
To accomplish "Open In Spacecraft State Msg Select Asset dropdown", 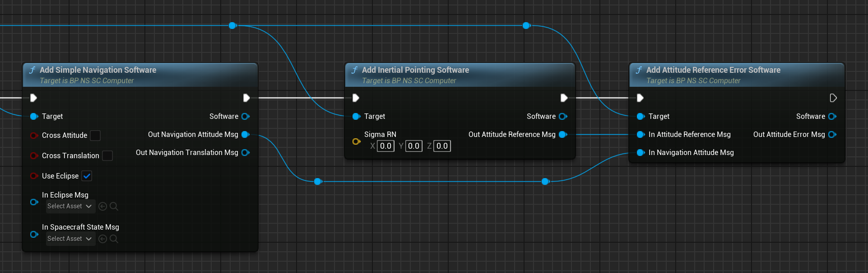I will coord(70,239).
